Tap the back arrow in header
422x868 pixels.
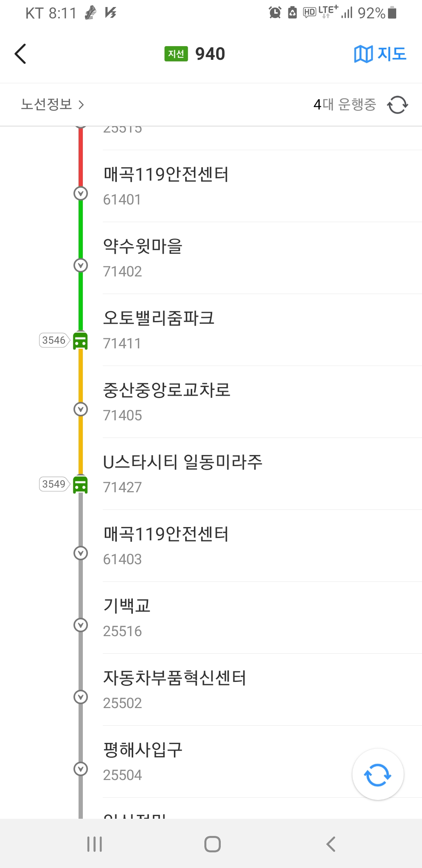tap(20, 54)
